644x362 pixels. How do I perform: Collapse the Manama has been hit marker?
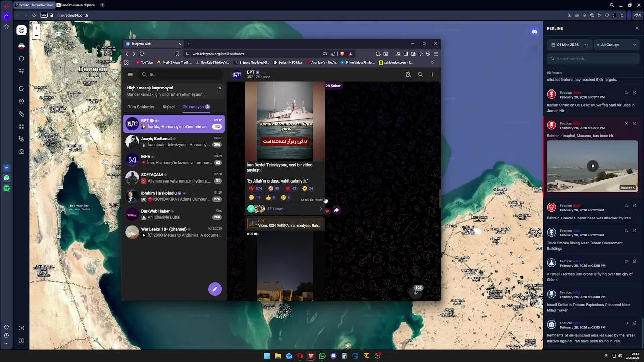626,123
